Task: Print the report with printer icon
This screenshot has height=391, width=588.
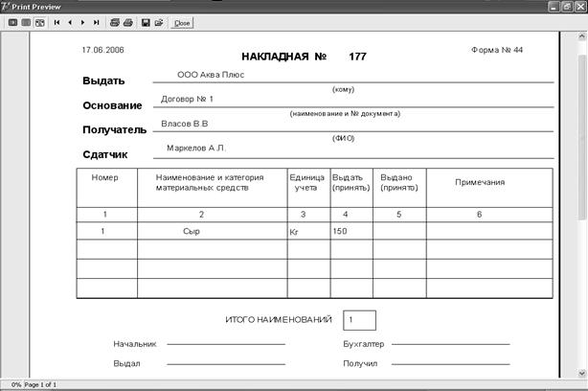Action: pyautogui.click(x=128, y=23)
